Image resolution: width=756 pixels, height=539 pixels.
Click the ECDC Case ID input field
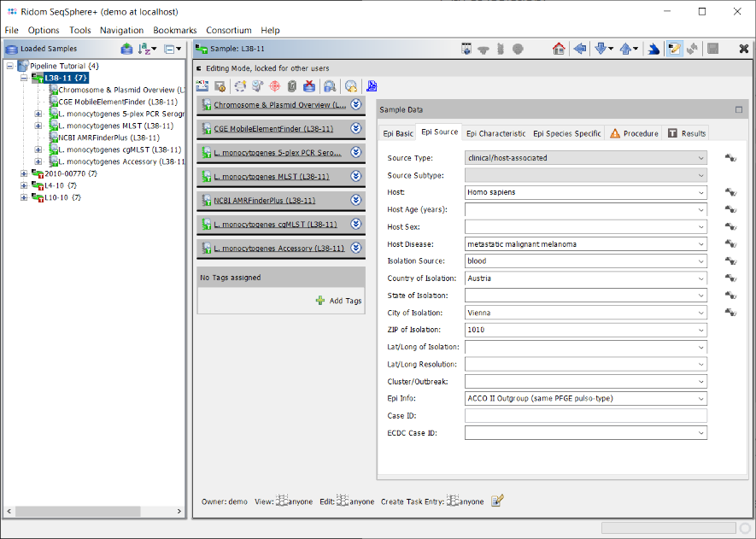pyautogui.click(x=583, y=432)
